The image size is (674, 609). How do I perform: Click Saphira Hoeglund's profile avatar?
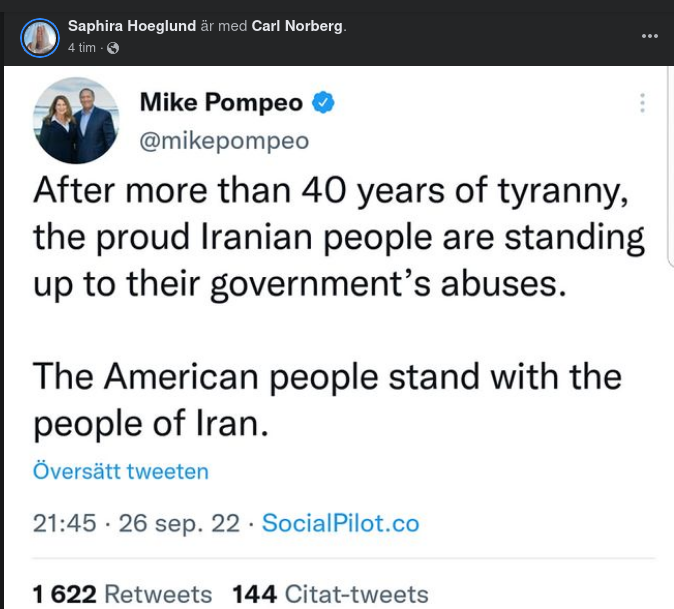(40, 37)
